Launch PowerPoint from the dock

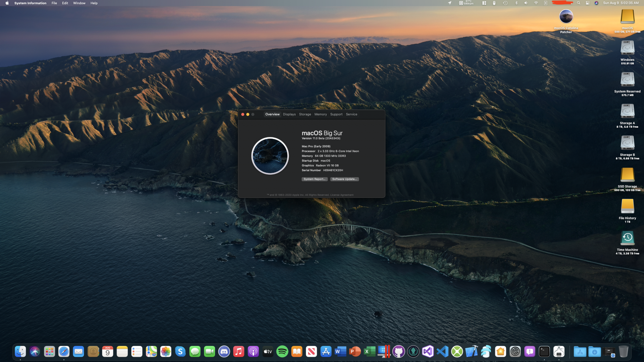coord(355,351)
